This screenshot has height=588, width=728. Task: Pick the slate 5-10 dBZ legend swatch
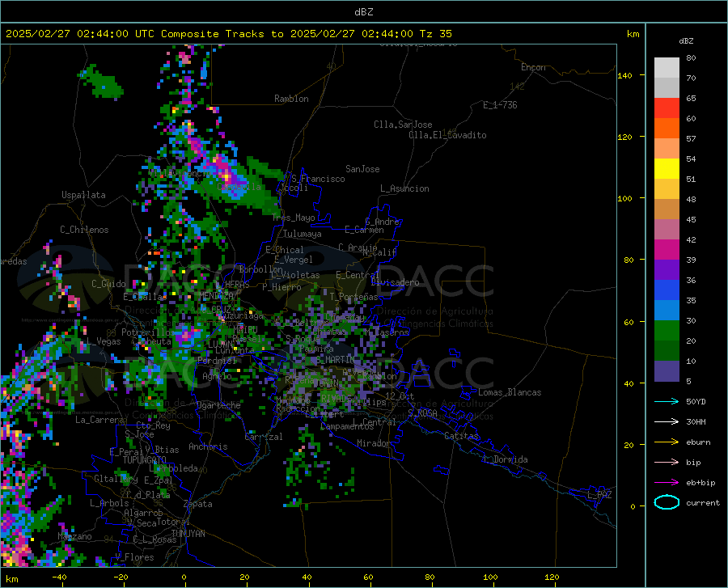pyautogui.click(x=667, y=371)
